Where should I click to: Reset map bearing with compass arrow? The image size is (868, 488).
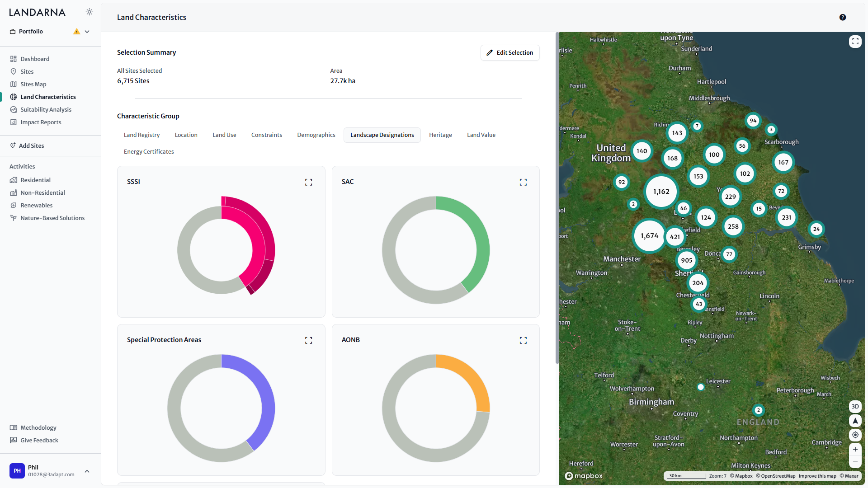pyautogui.click(x=855, y=421)
